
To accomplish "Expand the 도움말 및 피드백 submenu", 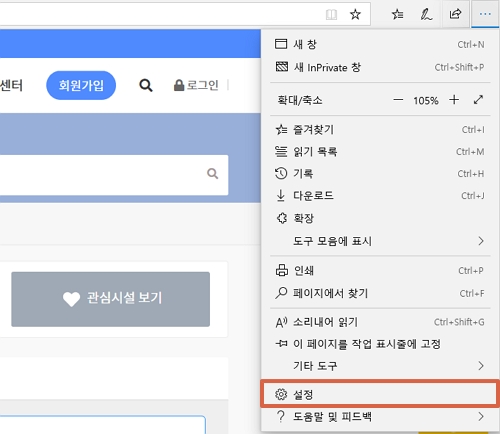I will tap(380, 416).
